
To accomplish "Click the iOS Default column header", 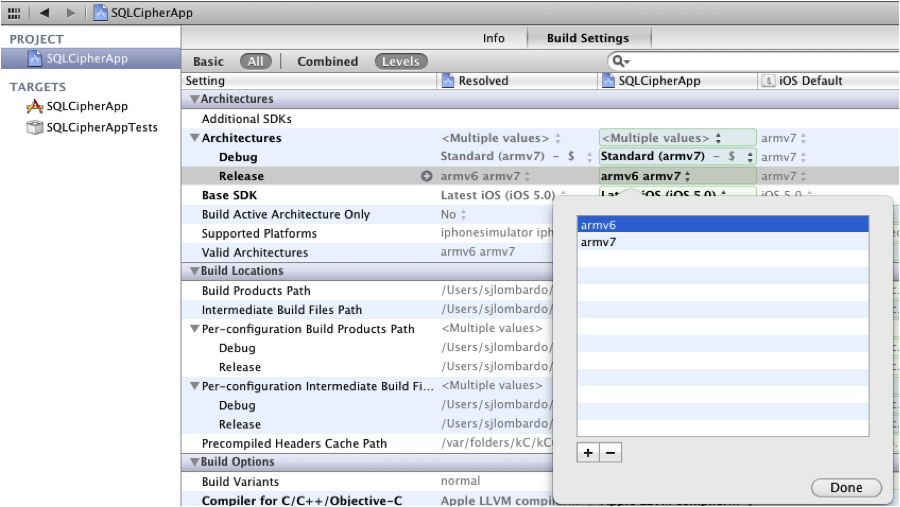I will tap(828, 81).
